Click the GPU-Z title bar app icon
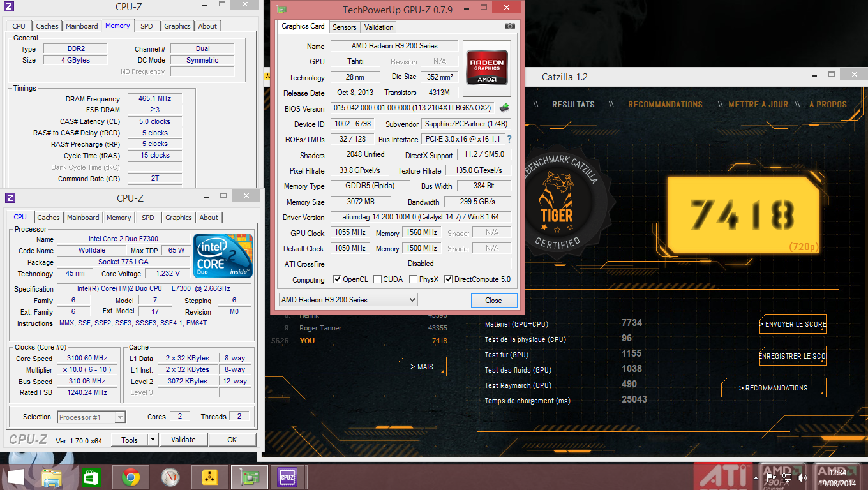 [282, 9]
